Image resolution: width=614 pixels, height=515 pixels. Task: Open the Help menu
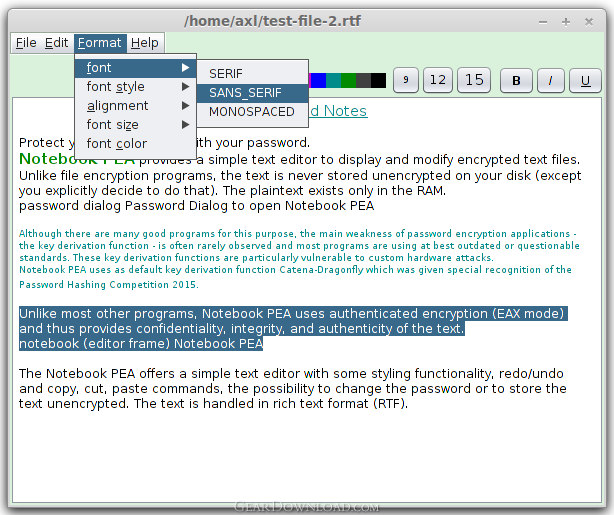(144, 43)
